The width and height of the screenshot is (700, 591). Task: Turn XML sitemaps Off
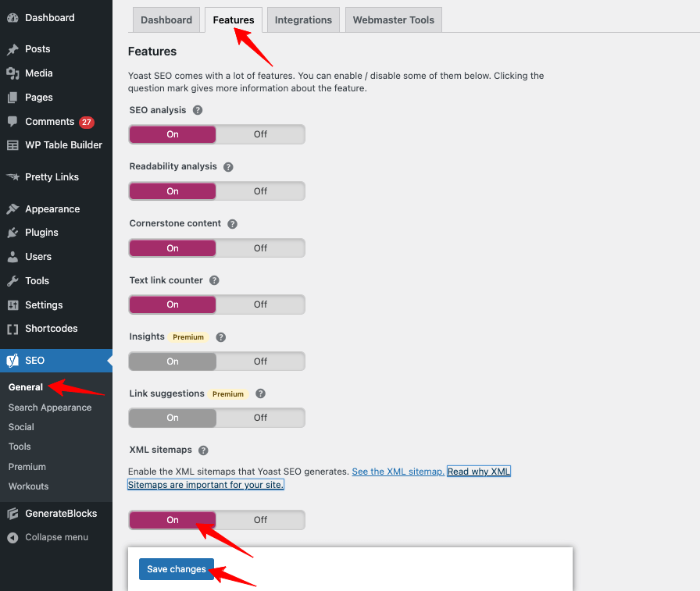tap(260, 520)
